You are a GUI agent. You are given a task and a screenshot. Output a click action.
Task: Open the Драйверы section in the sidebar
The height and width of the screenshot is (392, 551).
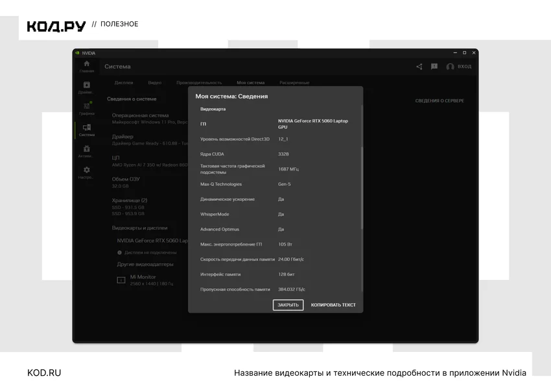(x=86, y=85)
